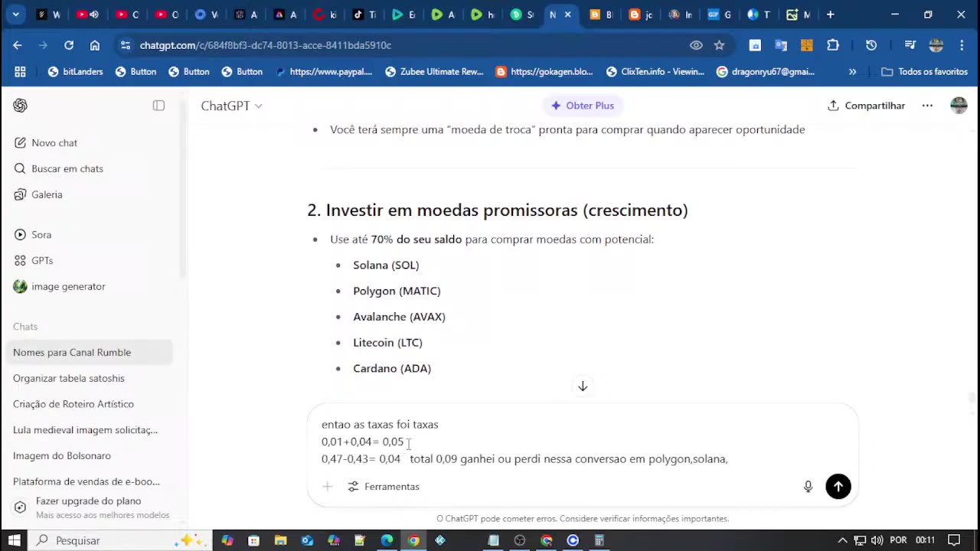Open the profile avatar menu

tap(959, 106)
